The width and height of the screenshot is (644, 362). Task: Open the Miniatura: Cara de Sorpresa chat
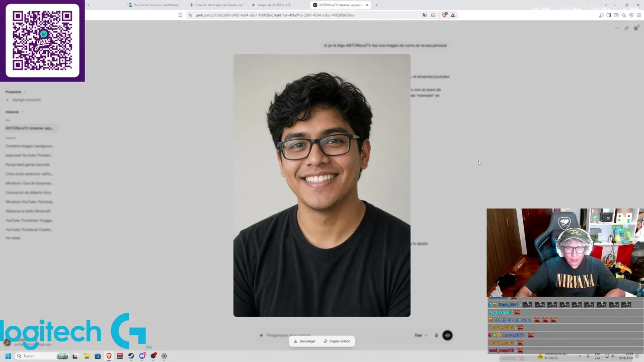pos(29,184)
